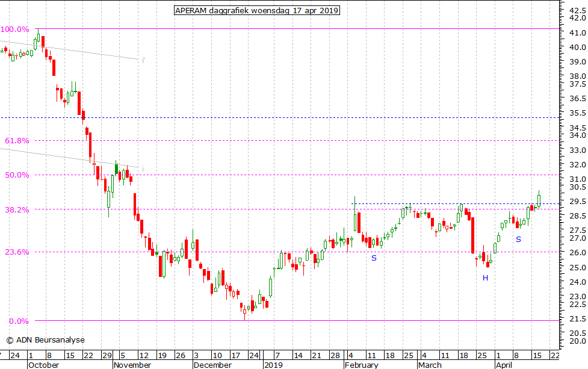Click the H head marker label

point(485,278)
